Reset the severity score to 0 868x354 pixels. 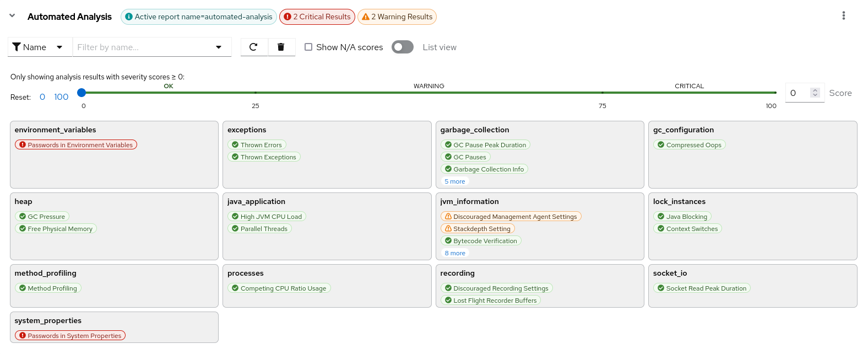tap(42, 97)
